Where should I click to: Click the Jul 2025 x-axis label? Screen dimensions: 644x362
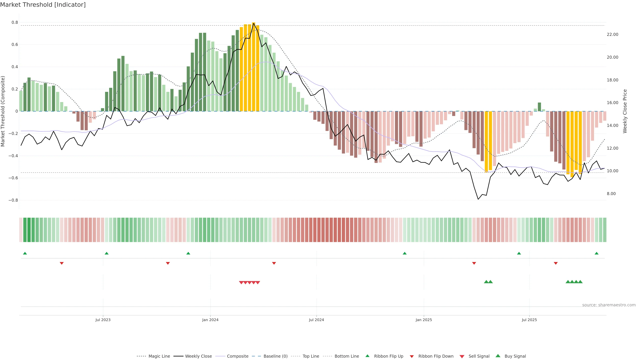tap(529, 320)
